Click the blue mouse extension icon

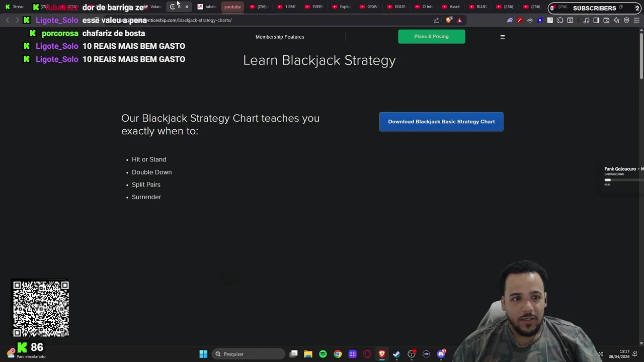pos(540,20)
